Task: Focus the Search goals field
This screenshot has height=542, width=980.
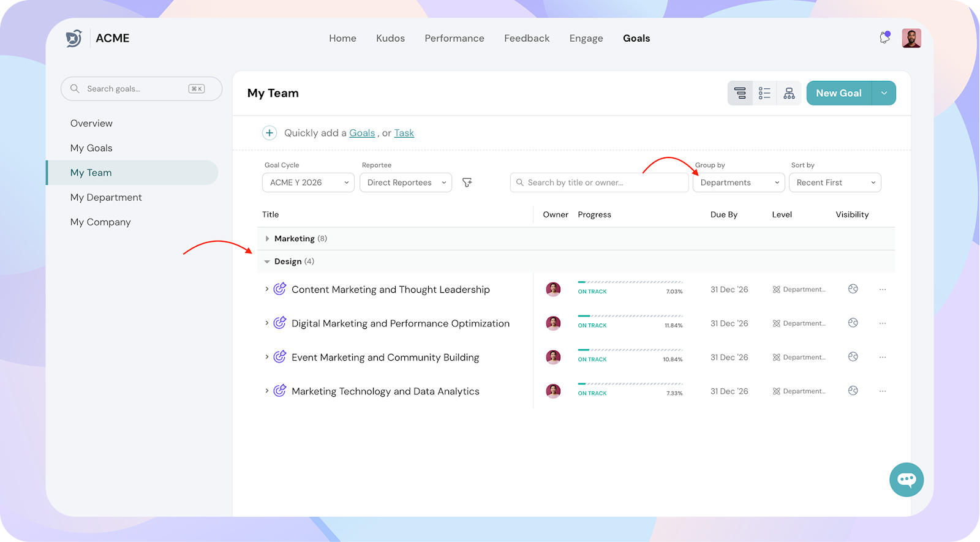Action: 141,89
